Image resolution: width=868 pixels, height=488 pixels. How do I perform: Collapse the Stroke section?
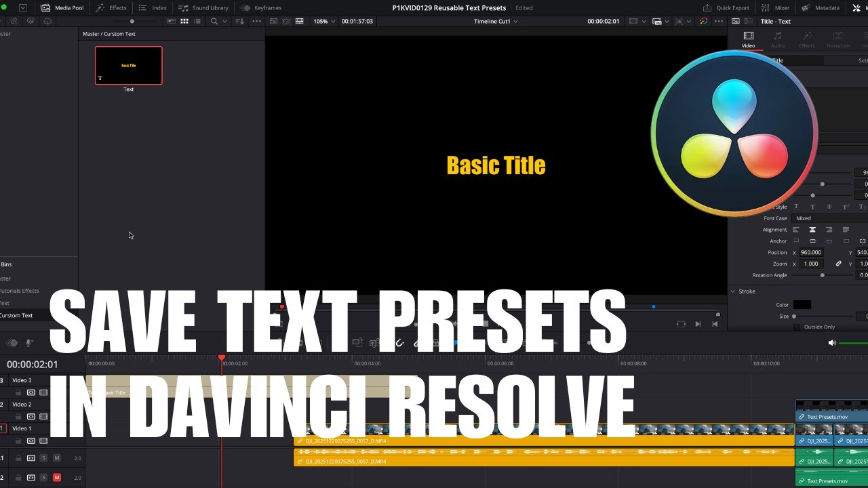click(733, 291)
